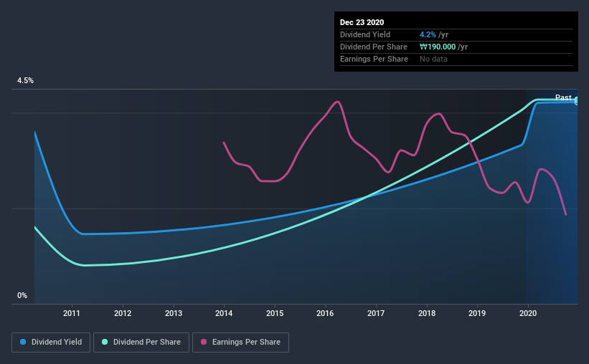Click the 4.5% y-axis label
Image resolution: width=589 pixels, height=364 pixels.
click(x=25, y=81)
